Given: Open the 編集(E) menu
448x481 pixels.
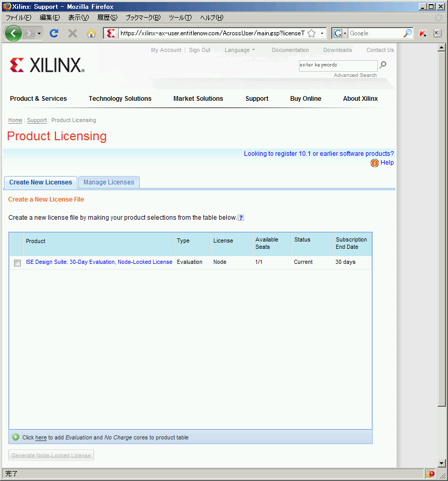Looking at the screenshot, I should coord(50,18).
